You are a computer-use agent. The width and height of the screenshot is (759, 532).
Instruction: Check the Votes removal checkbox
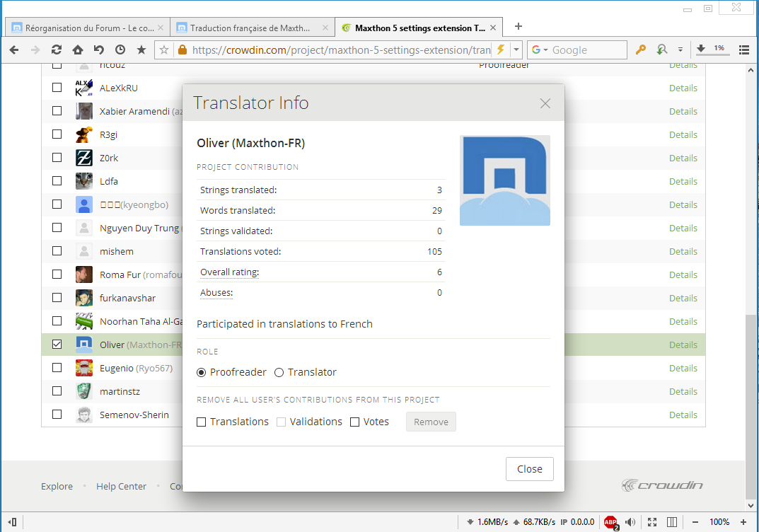tap(355, 422)
